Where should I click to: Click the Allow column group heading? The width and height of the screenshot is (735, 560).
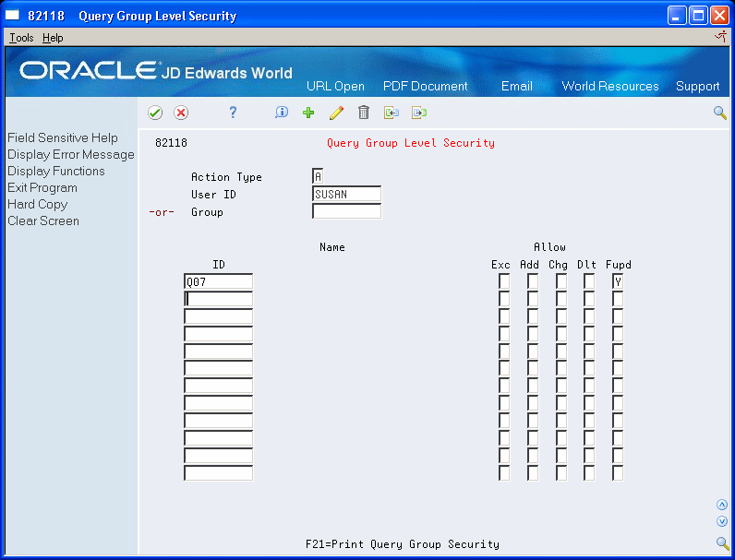[x=549, y=246]
